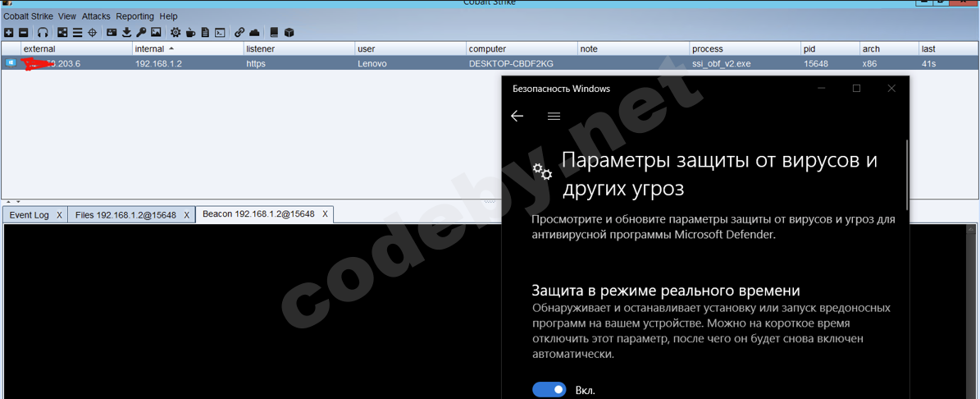Screen dimensions: 980x399
Task: Click the Connect to team server plus icon
Action: point(9,32)
